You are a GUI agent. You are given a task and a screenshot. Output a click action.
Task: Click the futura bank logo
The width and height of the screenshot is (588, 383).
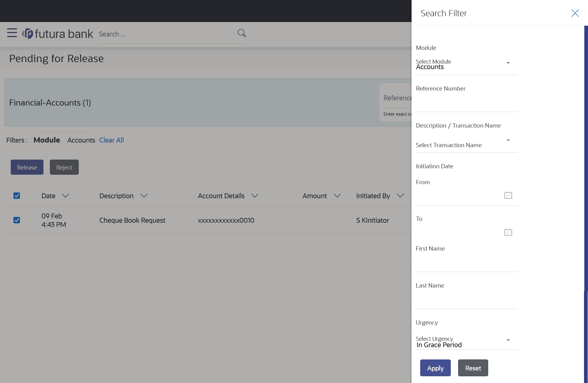point(58,34)
